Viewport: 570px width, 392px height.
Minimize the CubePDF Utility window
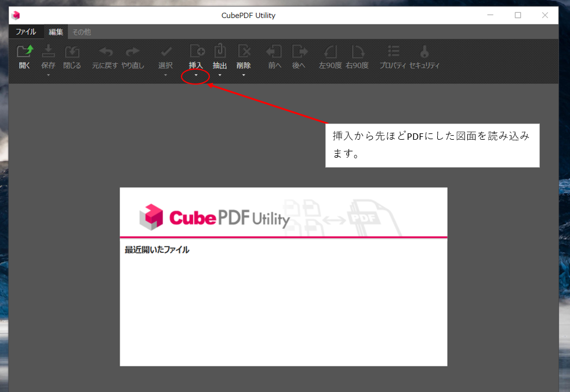pyautogui.click(x=491, y=15)
